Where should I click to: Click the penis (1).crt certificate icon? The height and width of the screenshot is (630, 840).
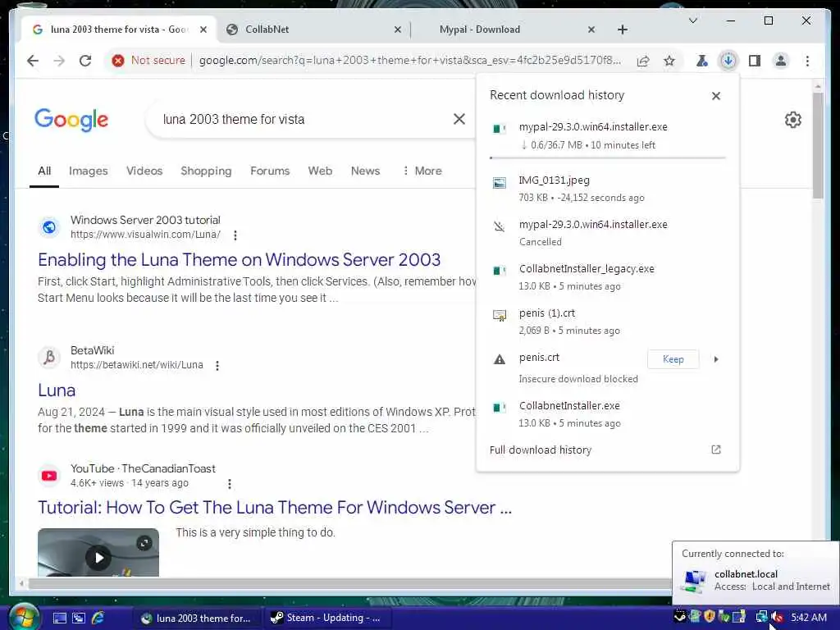500,316
